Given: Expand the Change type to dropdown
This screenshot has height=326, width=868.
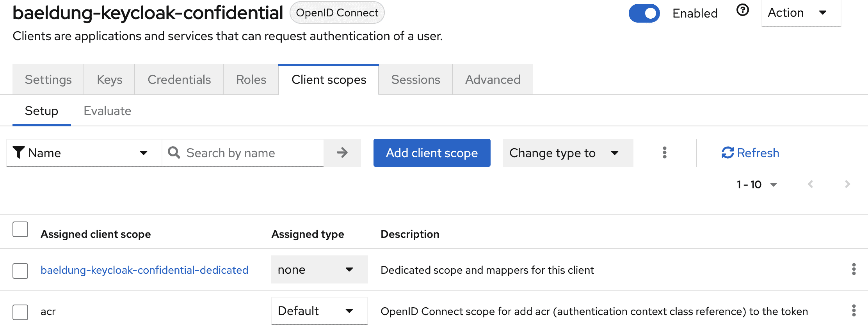Looking at the screenshot, I should tap(567, 153).
